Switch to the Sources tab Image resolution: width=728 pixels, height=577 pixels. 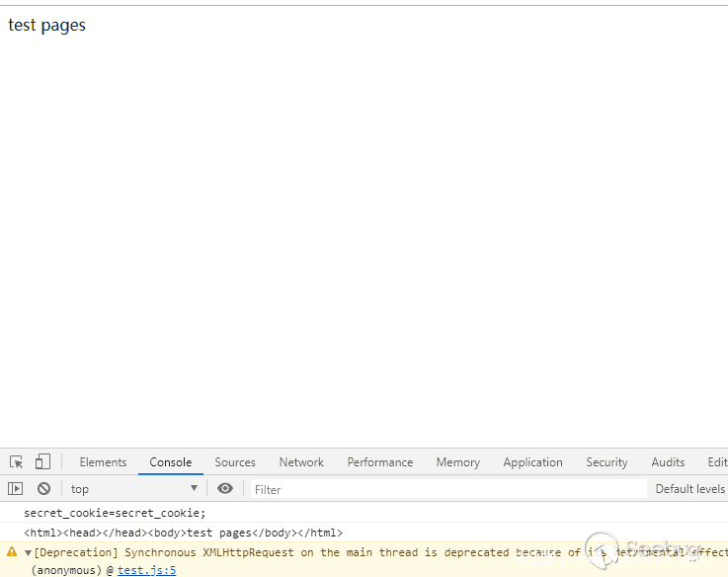235,462
